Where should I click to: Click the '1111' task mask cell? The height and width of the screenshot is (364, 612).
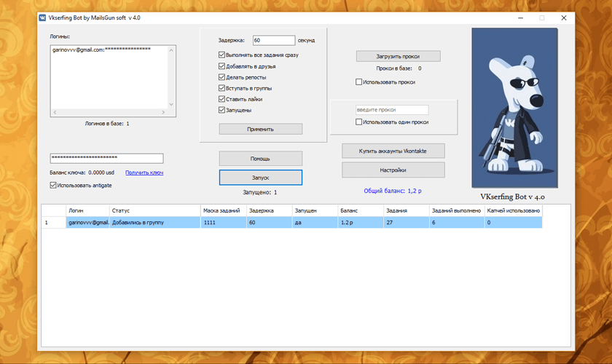tap(224, 222)
